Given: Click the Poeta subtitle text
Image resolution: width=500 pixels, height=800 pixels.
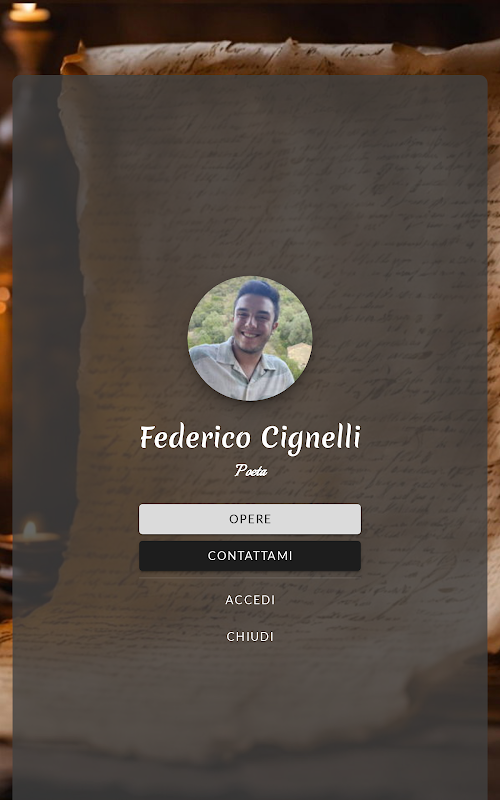Looking at the screenshot, I should click(x=251, y=470).
